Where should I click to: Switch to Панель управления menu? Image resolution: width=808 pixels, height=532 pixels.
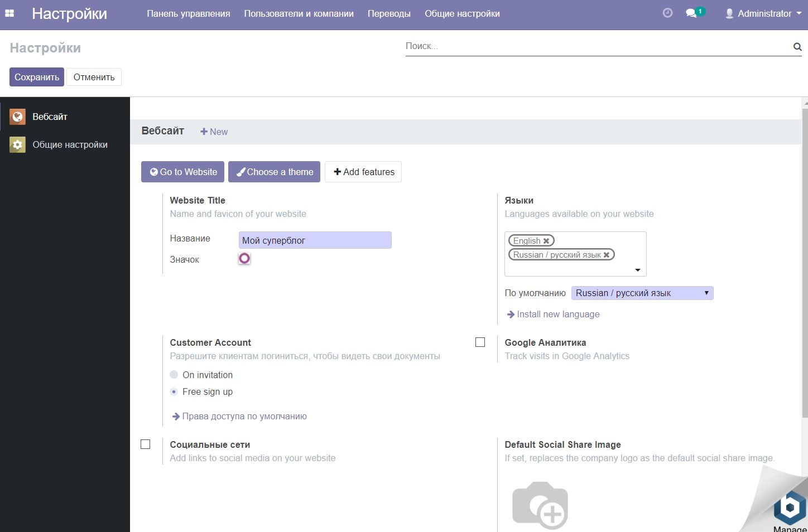pyautogui.click(x=188, y=13)
